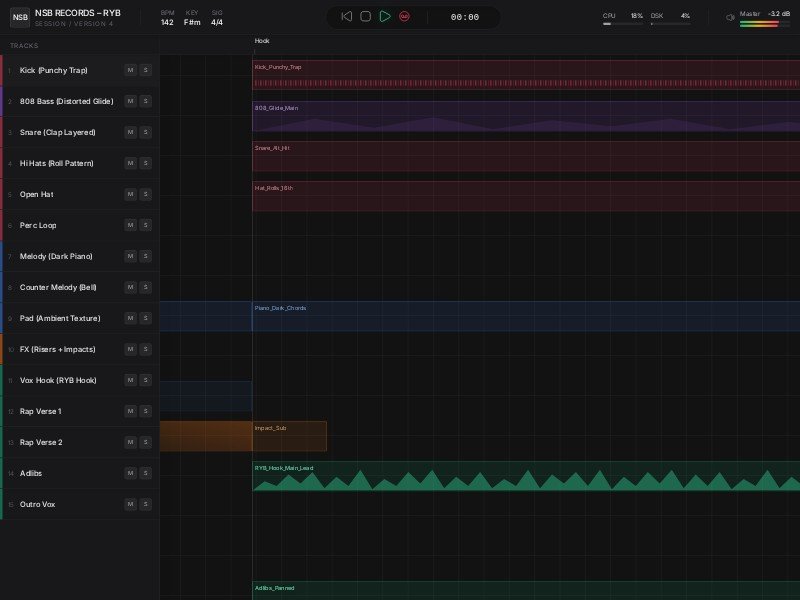Select the Outro Vox track
Viewport: 800px width, 600px height.
click(x=38, y=504)
